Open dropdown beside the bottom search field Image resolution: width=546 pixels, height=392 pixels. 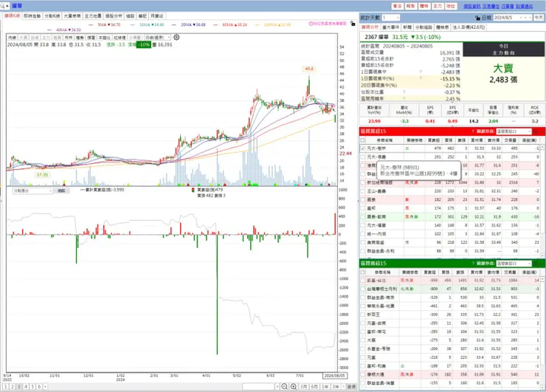pyautogui.click(x=277, y=386)
